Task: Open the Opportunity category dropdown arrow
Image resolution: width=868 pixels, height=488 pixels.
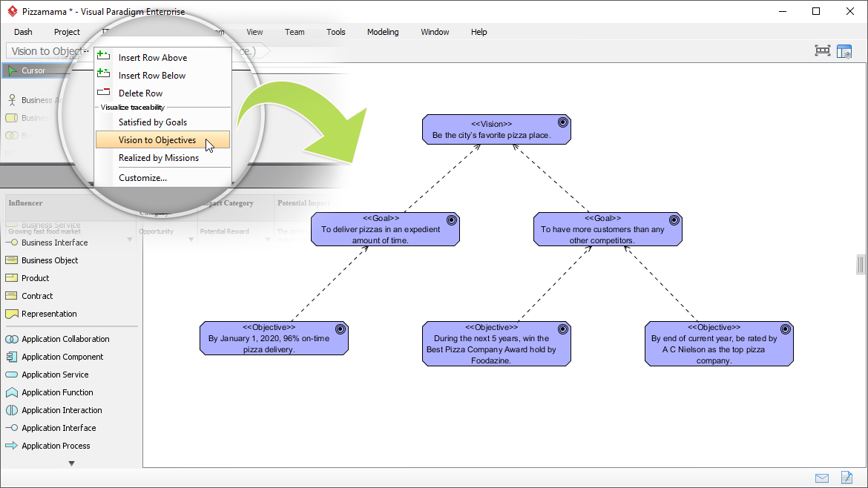Action: pos(191,239)
